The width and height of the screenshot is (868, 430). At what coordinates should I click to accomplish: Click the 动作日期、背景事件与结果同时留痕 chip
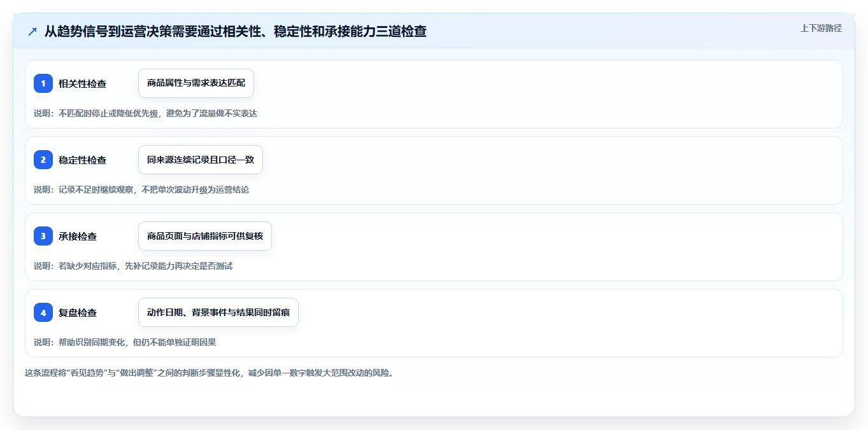(x=218, y=312)
